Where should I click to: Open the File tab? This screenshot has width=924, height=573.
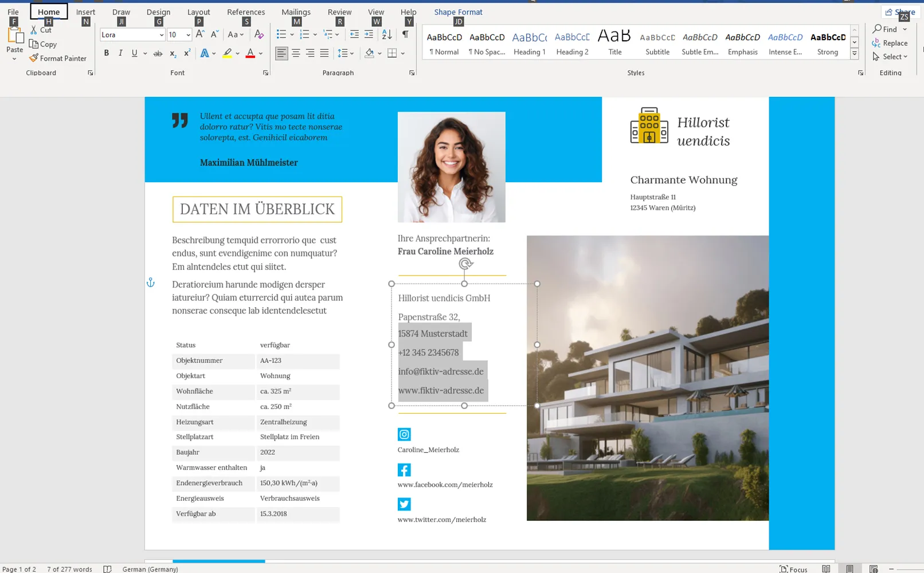click(x=13, y=11)
